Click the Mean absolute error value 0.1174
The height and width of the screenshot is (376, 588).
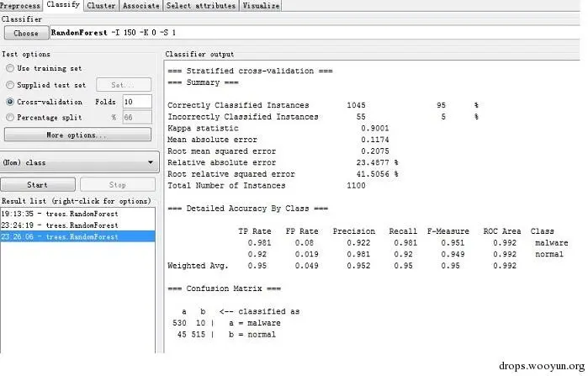click(375, 140)
